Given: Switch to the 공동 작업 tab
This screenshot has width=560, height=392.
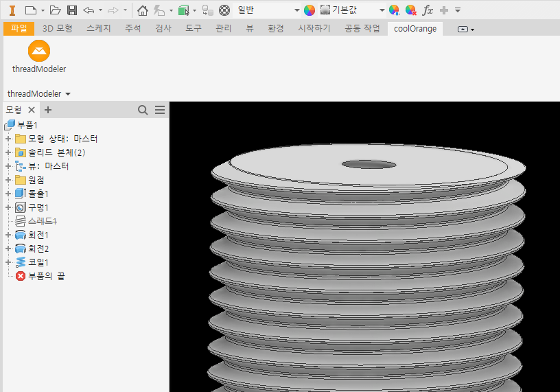Looking at the screenshot, I should coord(362,29).
